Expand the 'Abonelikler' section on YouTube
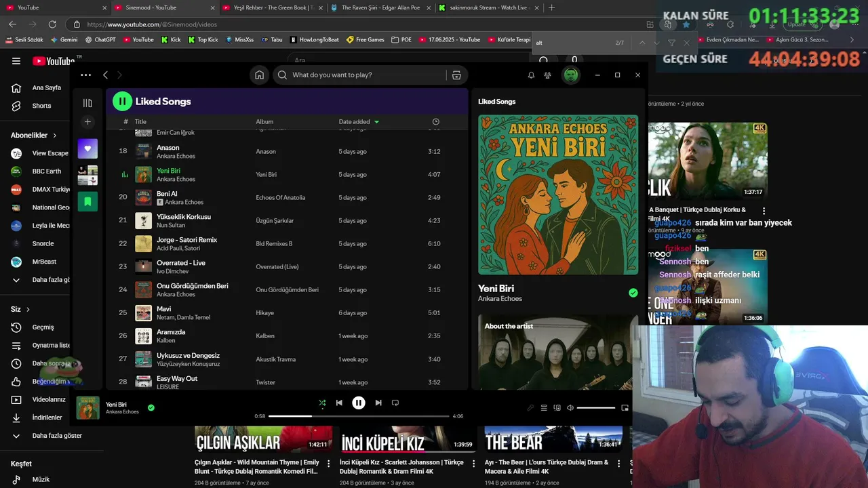The height and width of the screenshot is (488, 868). [x=34, y=136]
